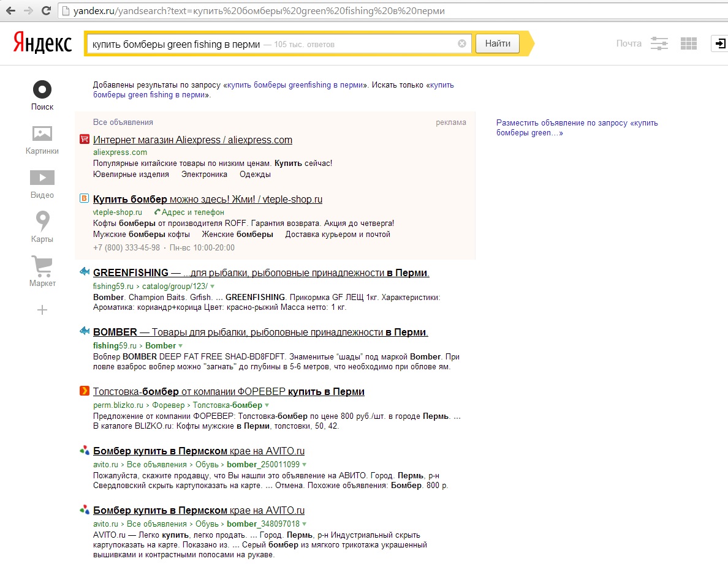Click Все объявления link above ads
728x564 pixels.
(x=123, y=122)
